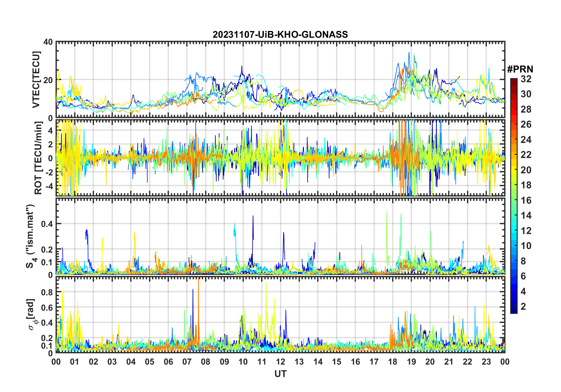Click the S4 ("ism.mat") y-axis label
This screenshot has width=561, height=392.
(30, 236)
